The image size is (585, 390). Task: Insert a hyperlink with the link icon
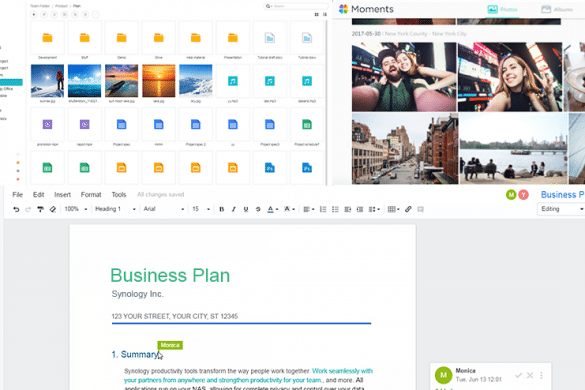408,209
